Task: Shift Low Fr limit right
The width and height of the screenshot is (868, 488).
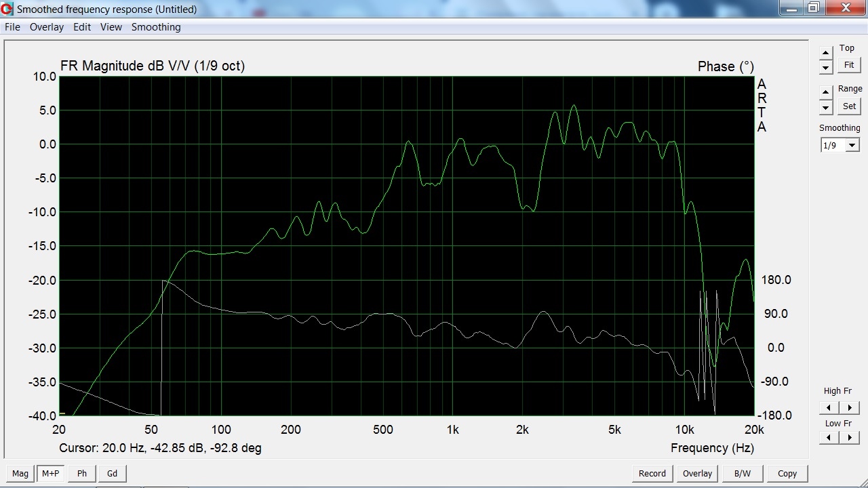Action: point(849,438)
